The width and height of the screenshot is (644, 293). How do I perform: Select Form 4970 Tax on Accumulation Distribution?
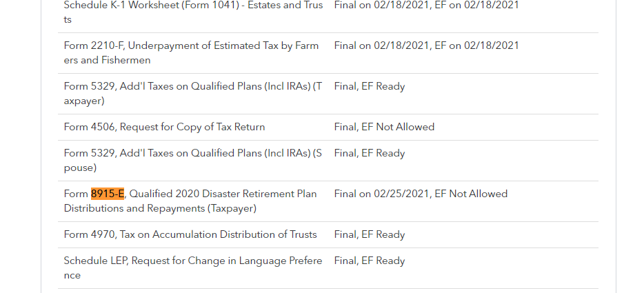(190, 234)
